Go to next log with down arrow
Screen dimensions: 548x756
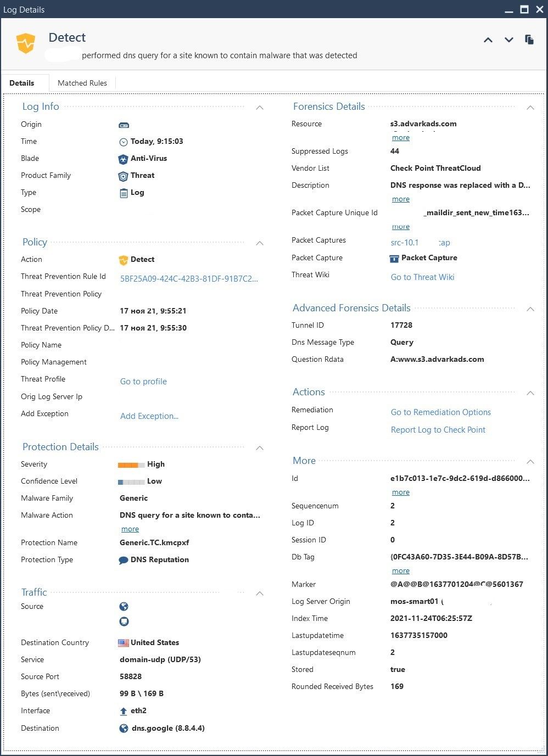click(x=509, y=40)
